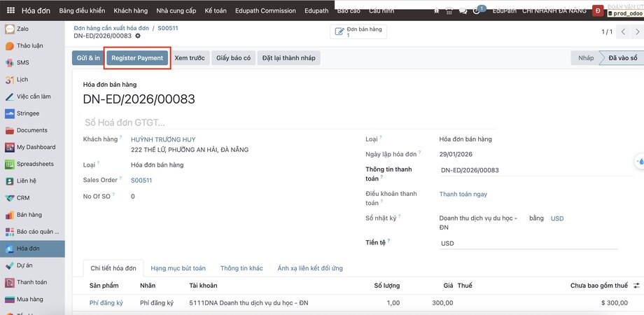Screen dimensions: 644x315
Task: Go to next record arrow
Action: coord(636,31)
